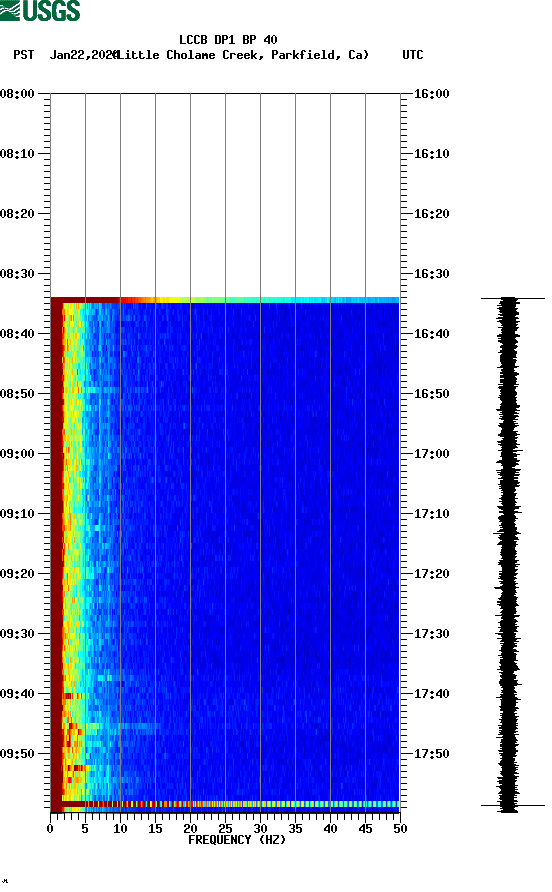The image size is (552, 892).
Task: Click the '0' frequency tick label
Action: tap(50, 829)
